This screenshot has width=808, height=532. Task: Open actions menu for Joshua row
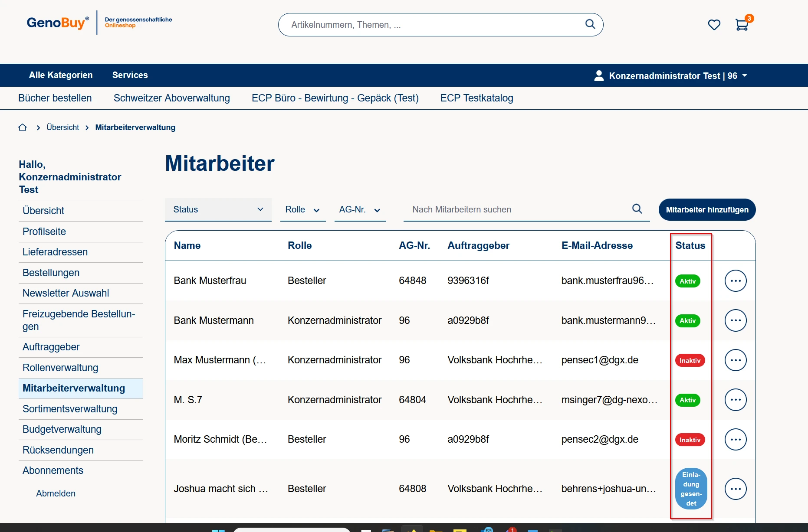(x=736, y=489)
